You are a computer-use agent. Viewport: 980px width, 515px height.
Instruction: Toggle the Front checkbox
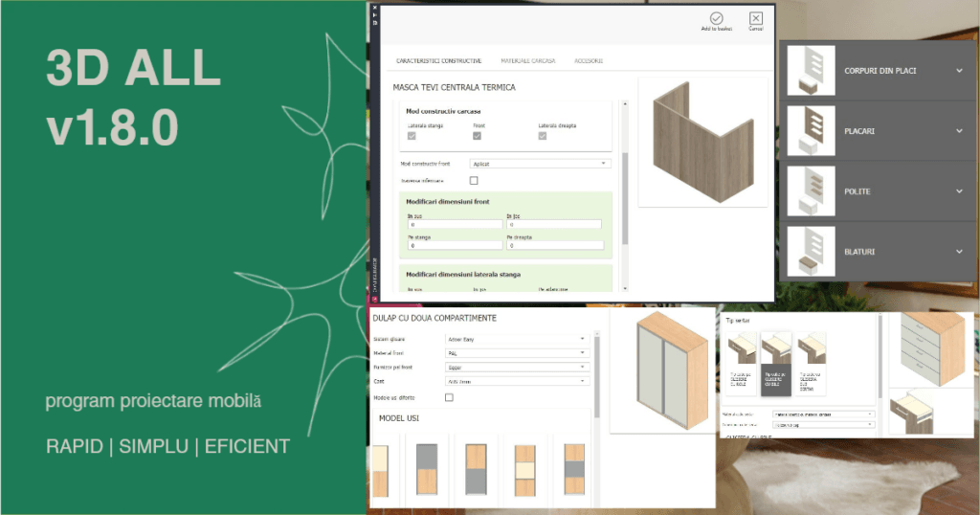(x=477, y=136)
